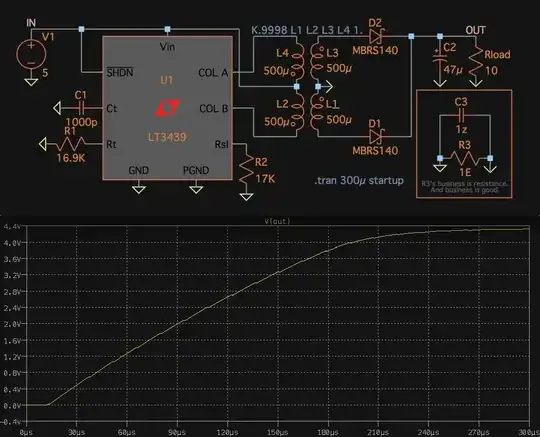This screenshot has width=540, height=437.
Task: Select the L1 inductor coil
Action: pyautogui.click(x=317, y=112)
